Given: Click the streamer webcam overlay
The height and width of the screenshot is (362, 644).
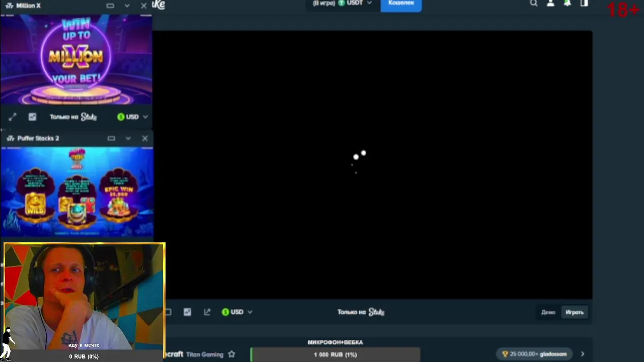Looking at the screenshot, I should 85,296.
